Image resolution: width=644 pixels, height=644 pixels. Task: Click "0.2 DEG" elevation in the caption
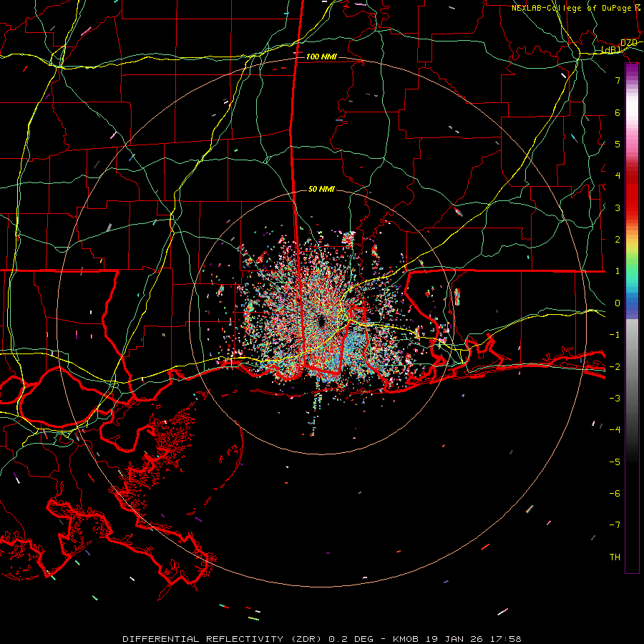pos(351,639)
